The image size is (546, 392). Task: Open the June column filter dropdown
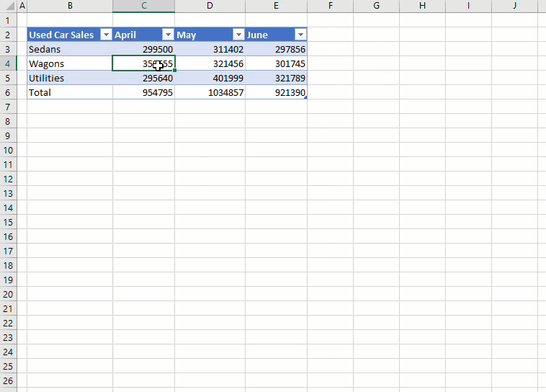[x=300, y=35]
